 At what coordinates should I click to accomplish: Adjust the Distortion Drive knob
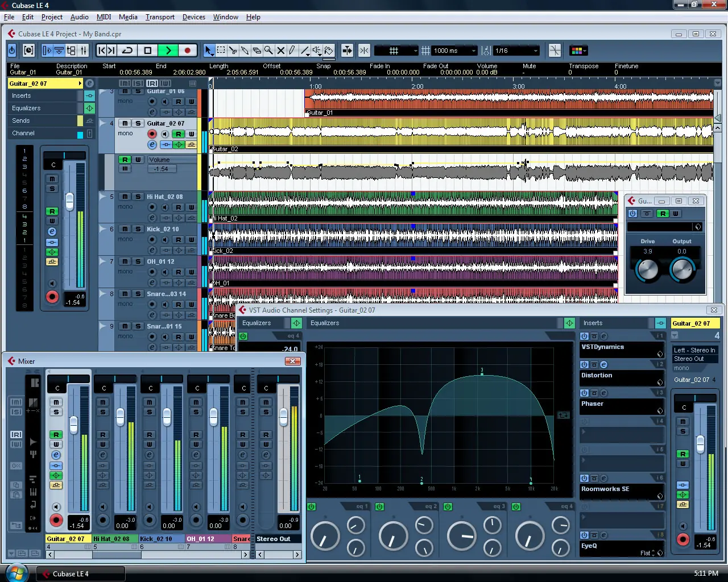coord(647,269)
